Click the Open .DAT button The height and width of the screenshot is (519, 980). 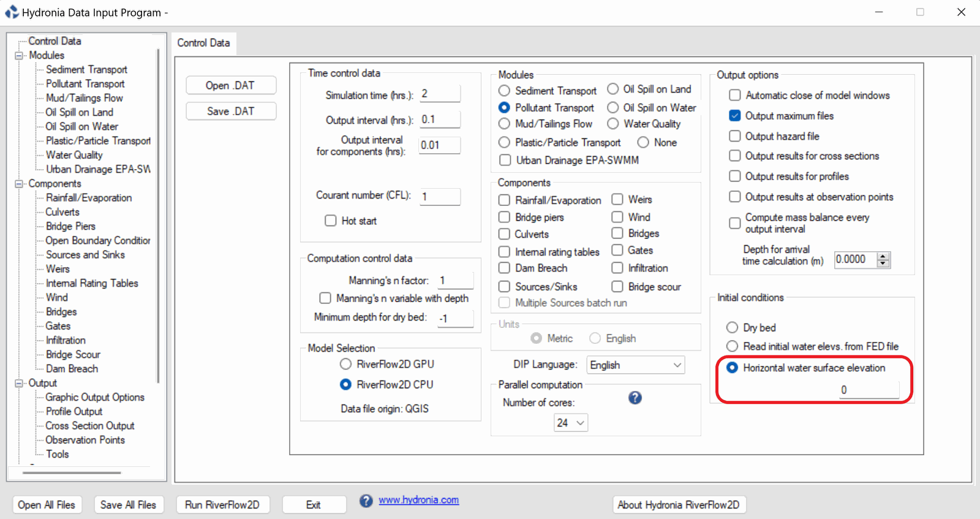pos(230,85)
